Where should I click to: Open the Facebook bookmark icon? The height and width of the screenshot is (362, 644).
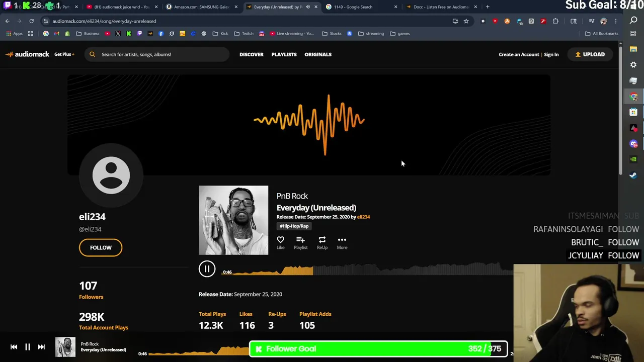[161, 34]
